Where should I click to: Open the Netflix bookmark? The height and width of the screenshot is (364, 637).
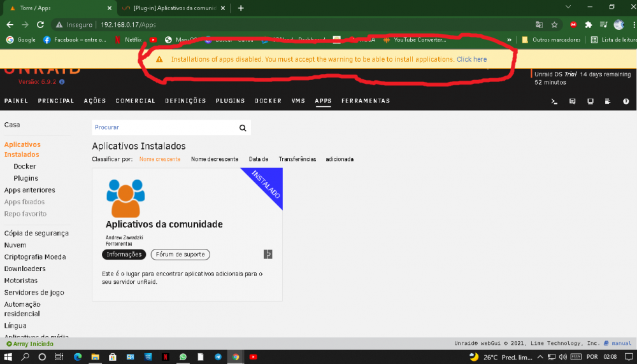129,39
